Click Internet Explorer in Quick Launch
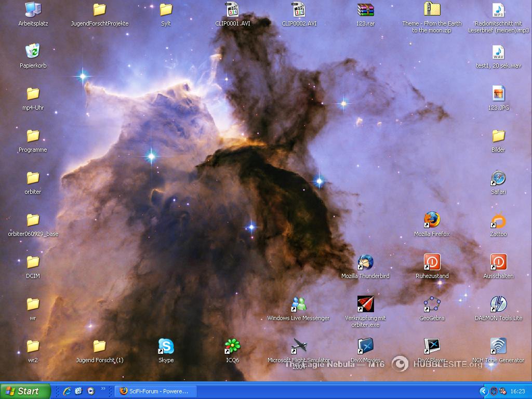This screenshot has height=399, width=532. [67, 391]
